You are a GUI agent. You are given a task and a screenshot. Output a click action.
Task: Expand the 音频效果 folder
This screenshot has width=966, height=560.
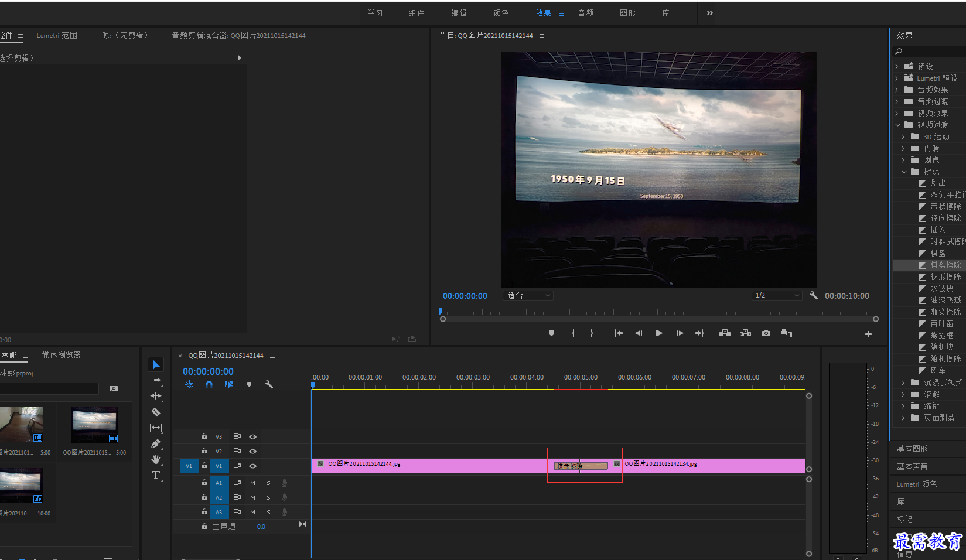click(x=897, y=90)
